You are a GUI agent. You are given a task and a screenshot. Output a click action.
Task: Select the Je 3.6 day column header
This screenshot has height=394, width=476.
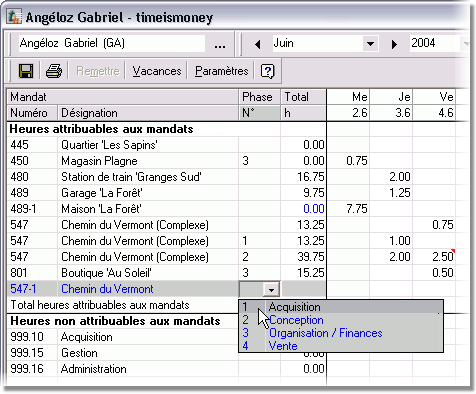click(x=391, y=105)
